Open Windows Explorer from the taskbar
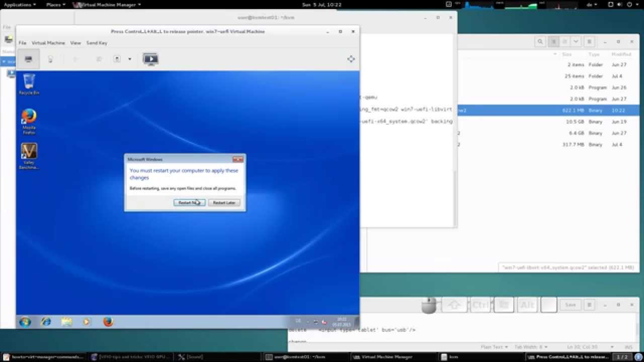This screenshot has width=644, height=362. tap(66, 322)
